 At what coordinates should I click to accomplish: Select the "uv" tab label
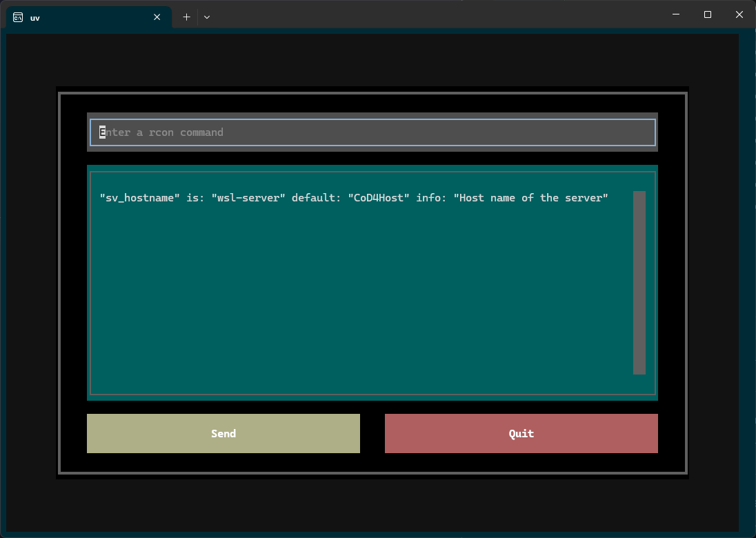(35, 18)
